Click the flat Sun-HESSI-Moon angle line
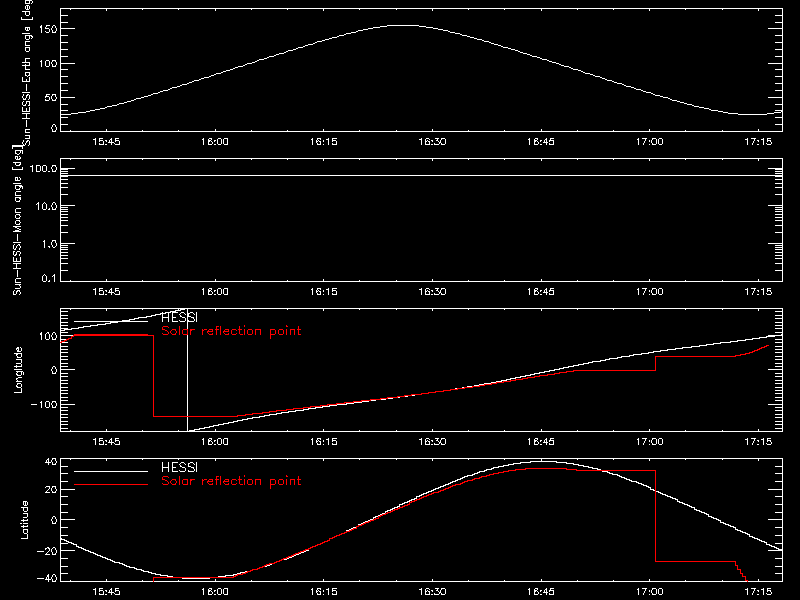Viewport: 800px width, 600px height. click(421, 176)
